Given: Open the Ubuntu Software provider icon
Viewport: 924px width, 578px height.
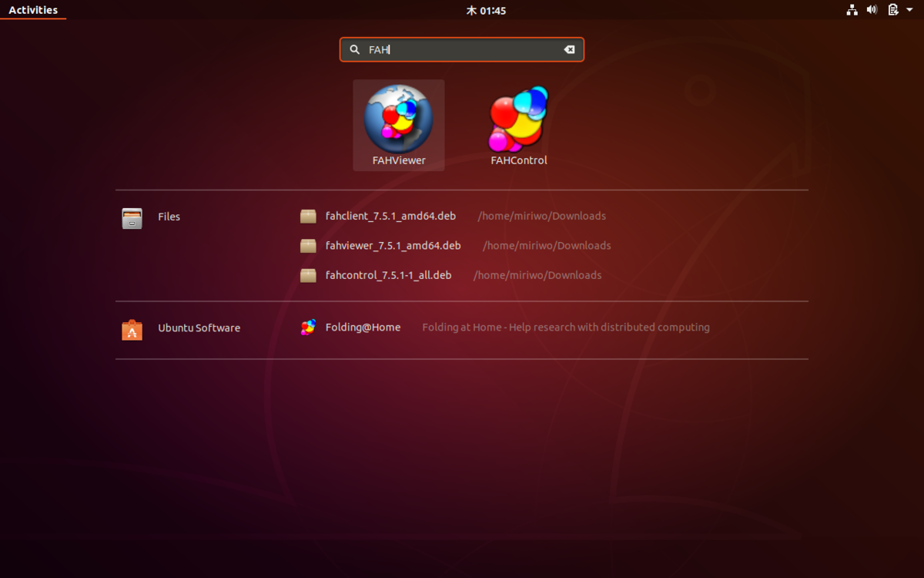Looking at the screenshot, I should coord(132,330).
